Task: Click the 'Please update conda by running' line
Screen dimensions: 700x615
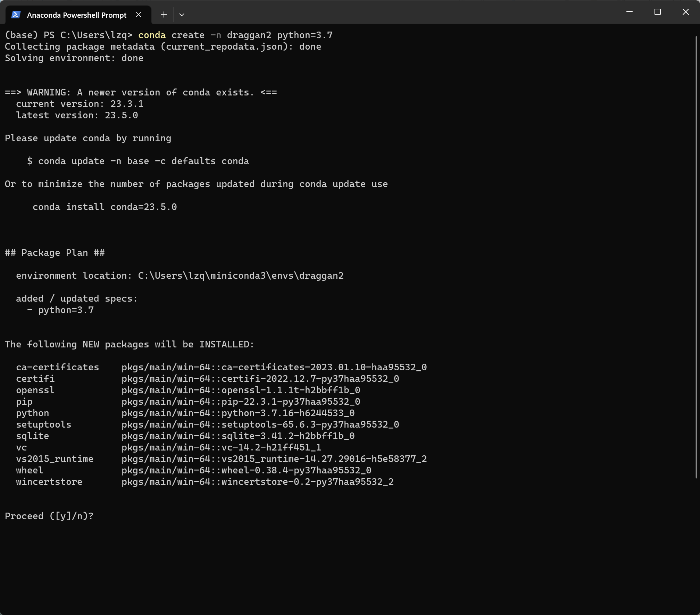Action: [88, 138]
